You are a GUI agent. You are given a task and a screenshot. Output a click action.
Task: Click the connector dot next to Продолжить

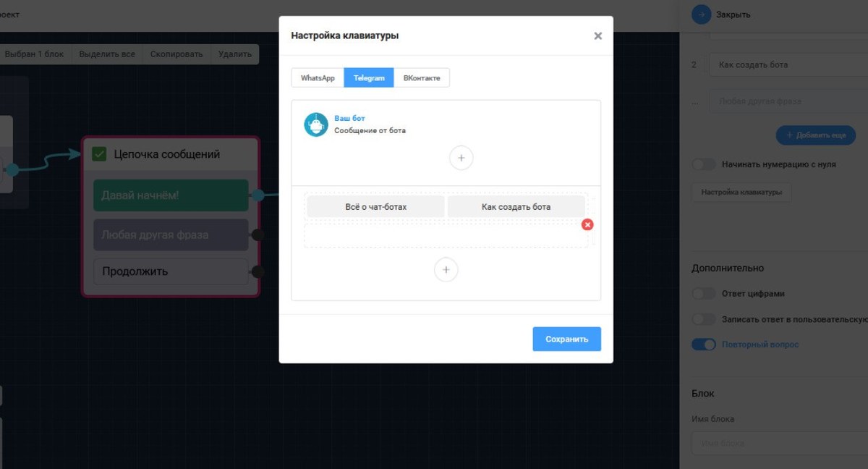tap(258, 272)
